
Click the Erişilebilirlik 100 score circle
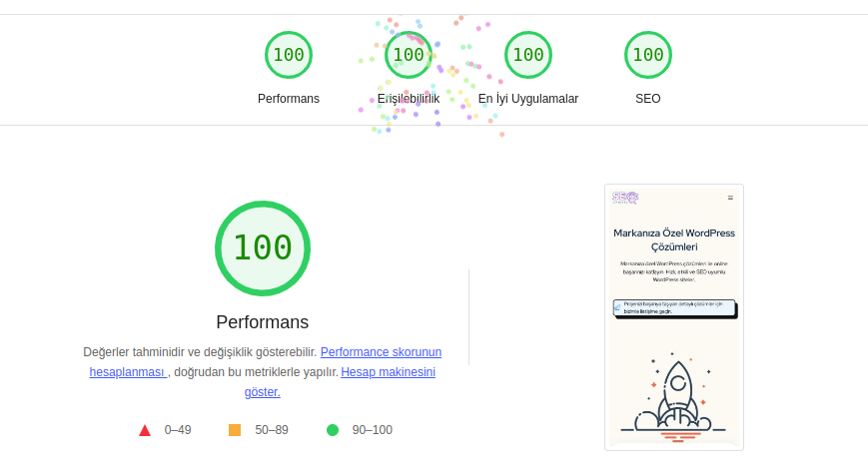pyautogui.click(x=409, y=55)
